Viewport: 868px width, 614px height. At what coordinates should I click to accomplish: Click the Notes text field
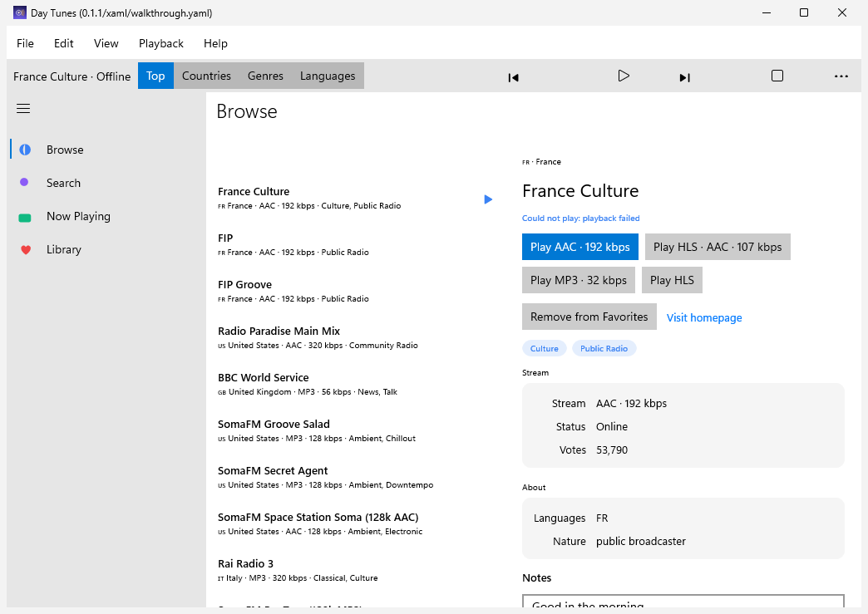click(x=683, y=602)
